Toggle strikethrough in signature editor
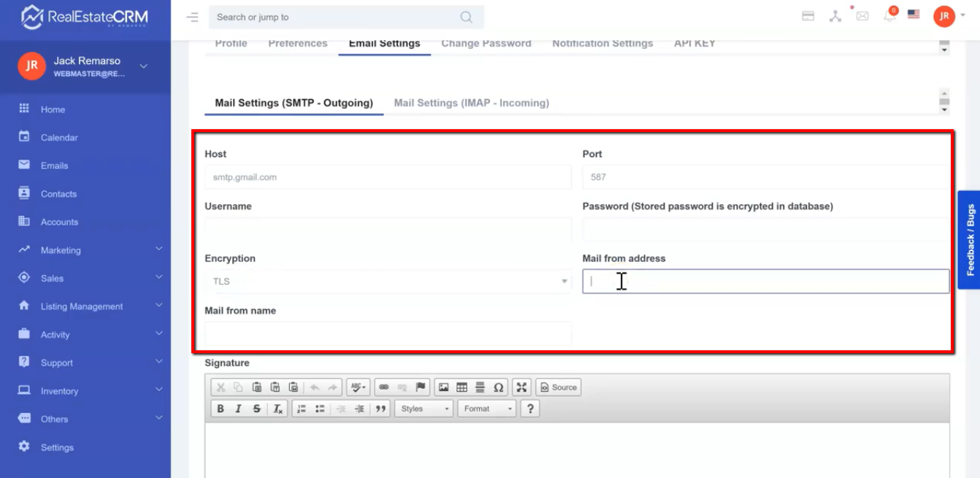Viewport: 980px width, 478px height. [x=256, y=409]
